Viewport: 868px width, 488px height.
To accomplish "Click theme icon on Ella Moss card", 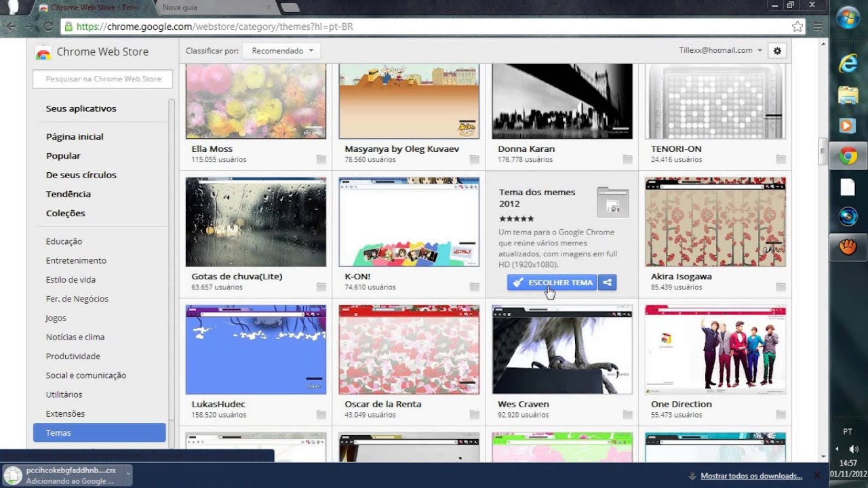I will [x=321, y=159].
